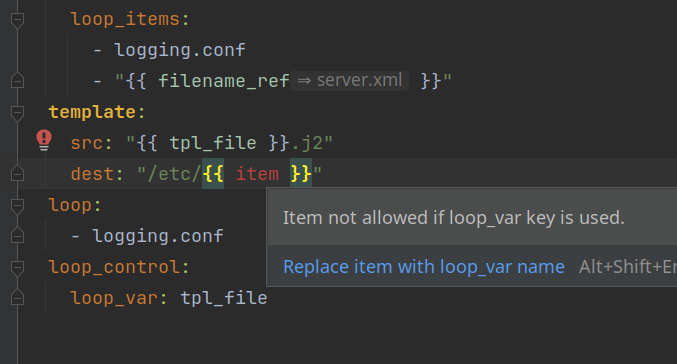Collapse the loop block fold marker
This screenshot has height=364, width=677.
click(x=17, y=206)
